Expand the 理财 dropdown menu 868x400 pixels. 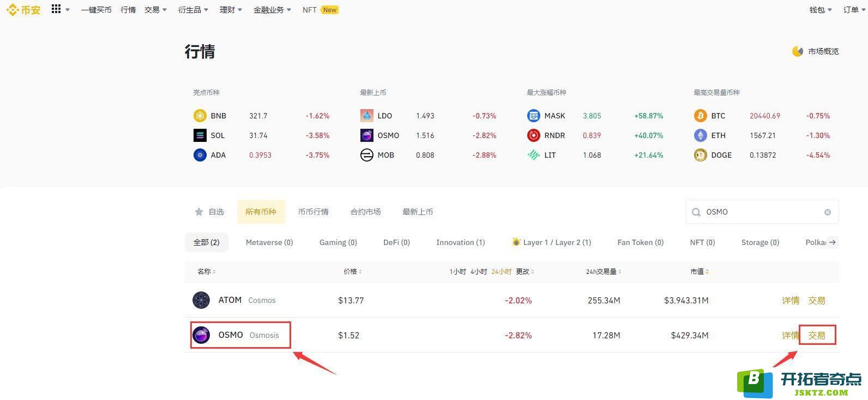[231, 10]
